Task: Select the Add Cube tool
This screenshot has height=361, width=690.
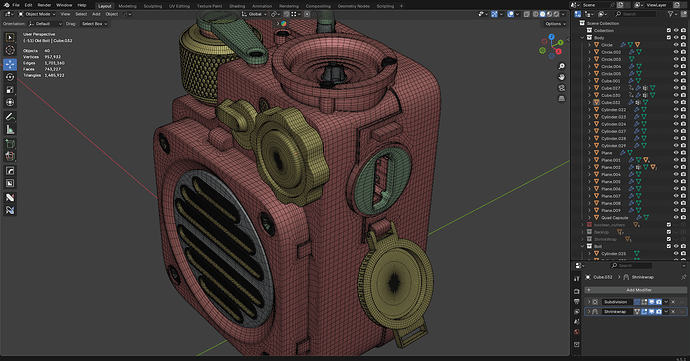Action: (x=10, y=144)
